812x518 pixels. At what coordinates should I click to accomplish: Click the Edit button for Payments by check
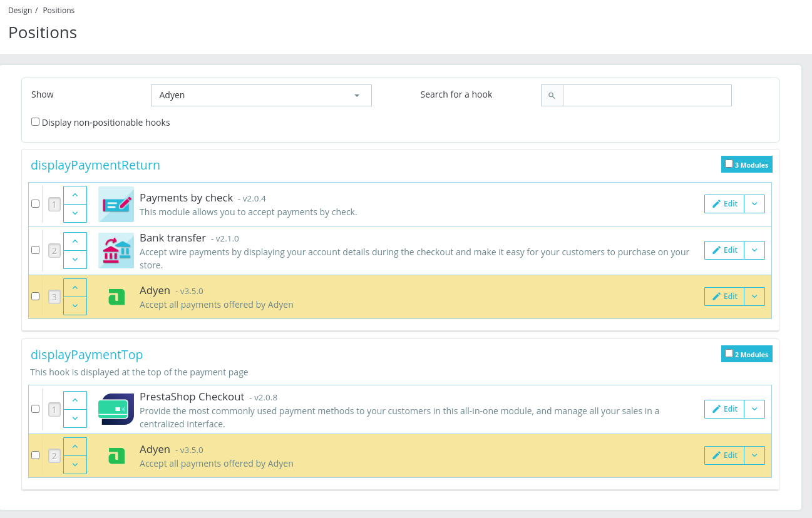[724, 203]
